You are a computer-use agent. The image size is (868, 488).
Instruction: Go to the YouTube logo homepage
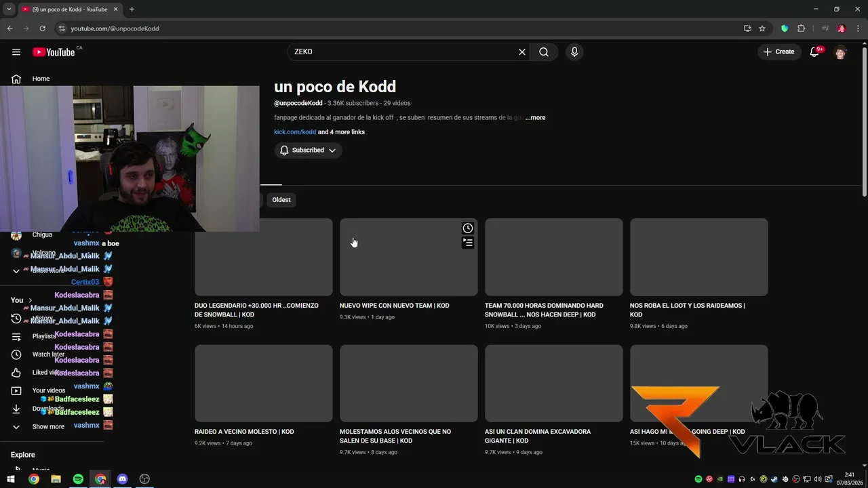[54, 52]
